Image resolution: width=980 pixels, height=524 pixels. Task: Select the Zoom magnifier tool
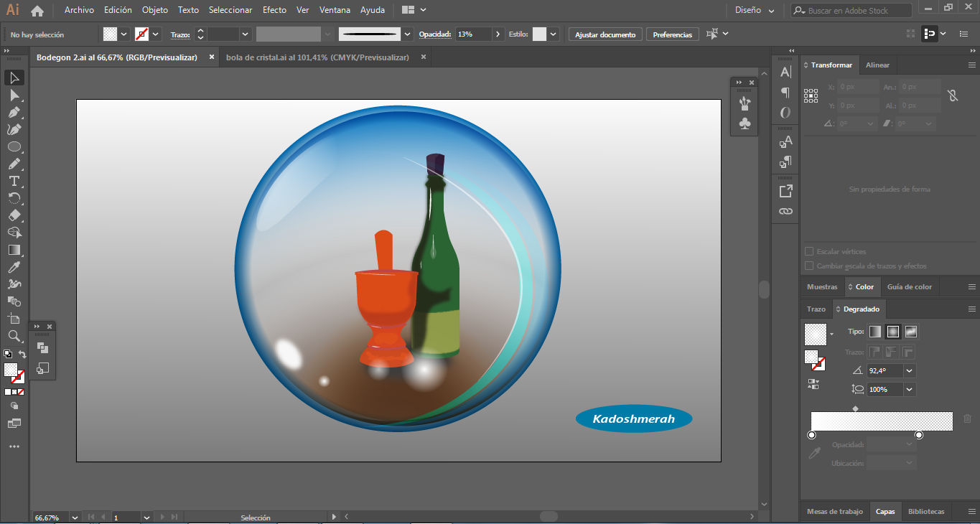[14, 336]
